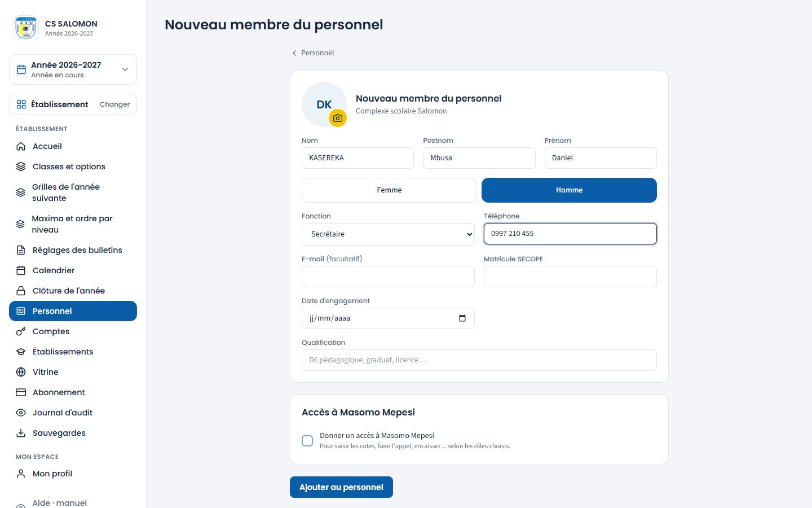The image size is (812, 508).
Task: Click Ajouter au personnel button
Action: pos(341,487)
